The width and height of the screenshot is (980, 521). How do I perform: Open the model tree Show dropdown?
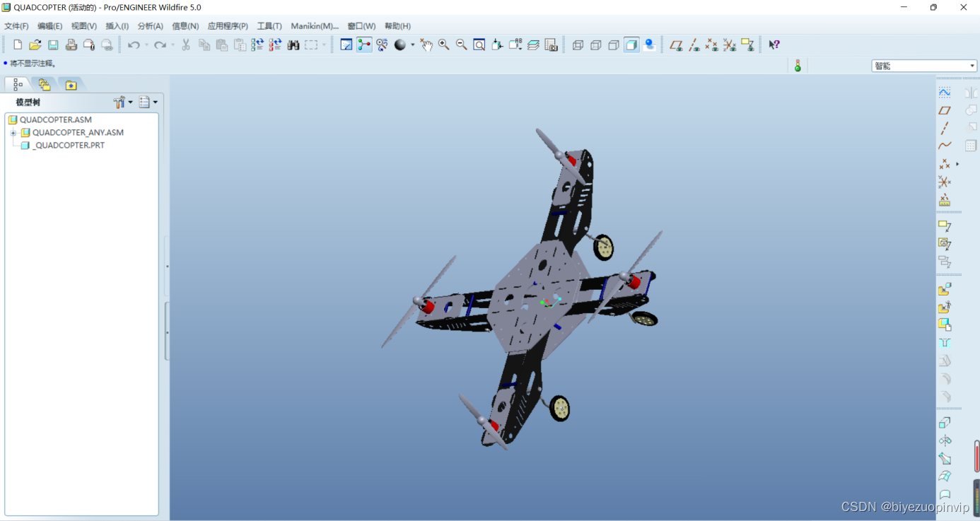point(124,103)
